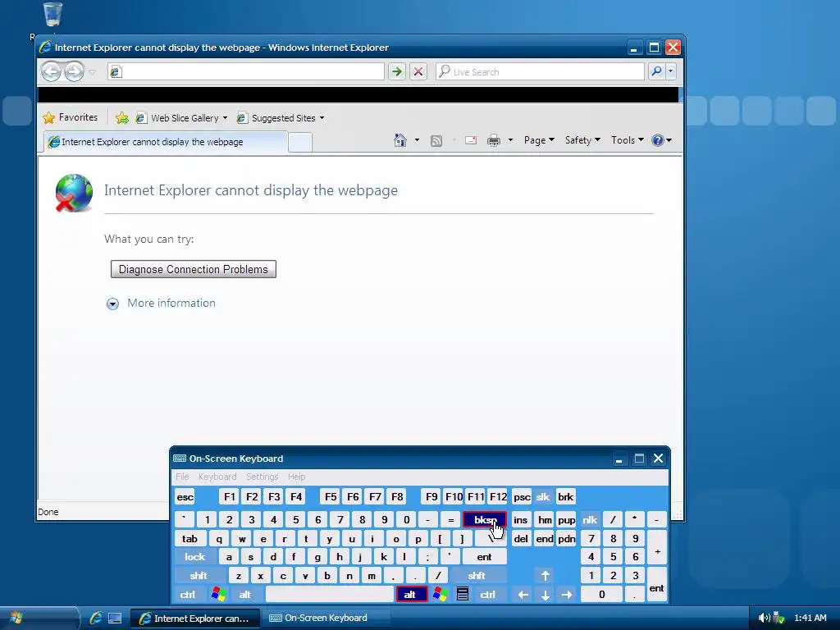This screenshot has width=840, height=630.
Task: Toggle the left shft key
Action: [x=199, y=576]
